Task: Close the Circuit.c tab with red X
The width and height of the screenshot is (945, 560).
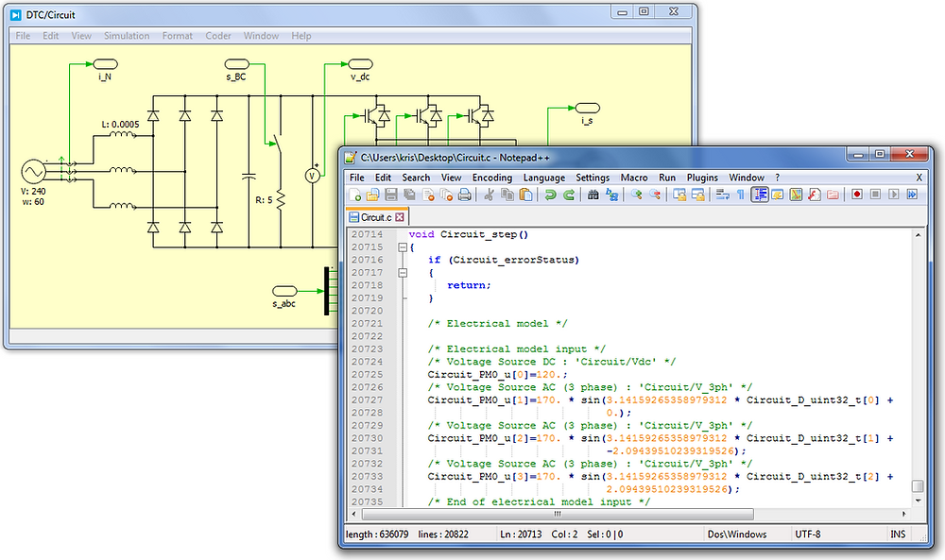Action: click(x=399, y=217)
